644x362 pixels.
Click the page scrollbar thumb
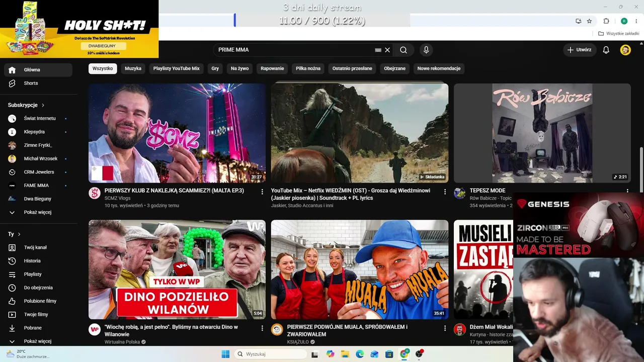(x=641, y=169)
